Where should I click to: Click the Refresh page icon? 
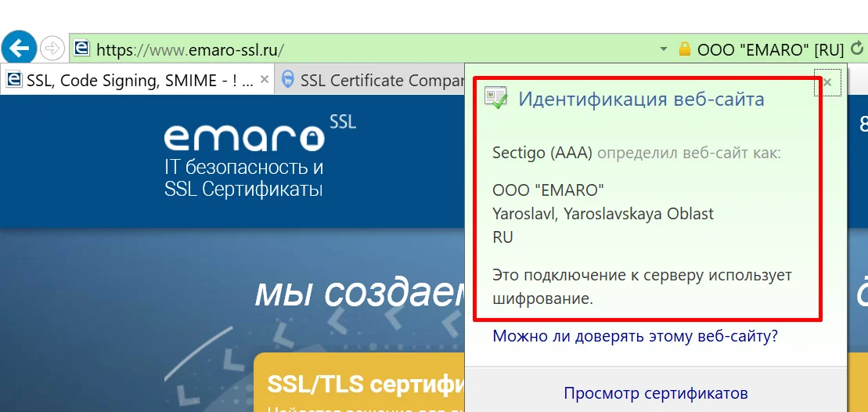[x=858, y=49]
